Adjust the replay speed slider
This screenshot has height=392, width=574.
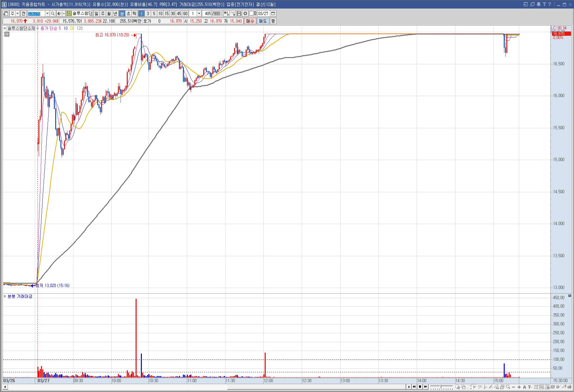point(442,387)
